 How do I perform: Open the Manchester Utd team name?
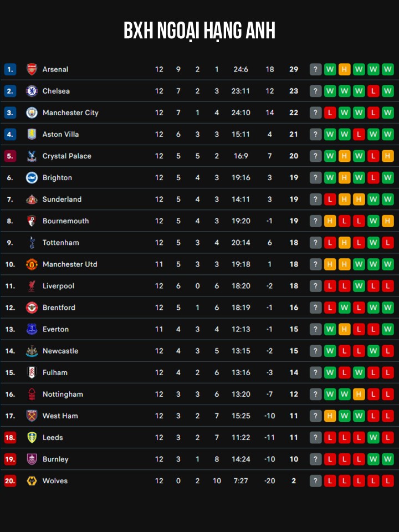click(x=70, y=264)
